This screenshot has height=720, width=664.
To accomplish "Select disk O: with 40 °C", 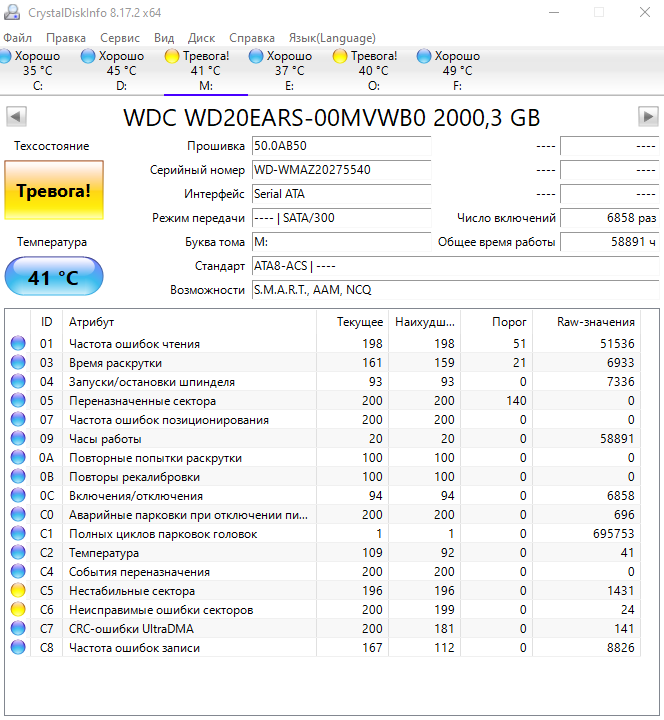I will [x=374, y=70].
